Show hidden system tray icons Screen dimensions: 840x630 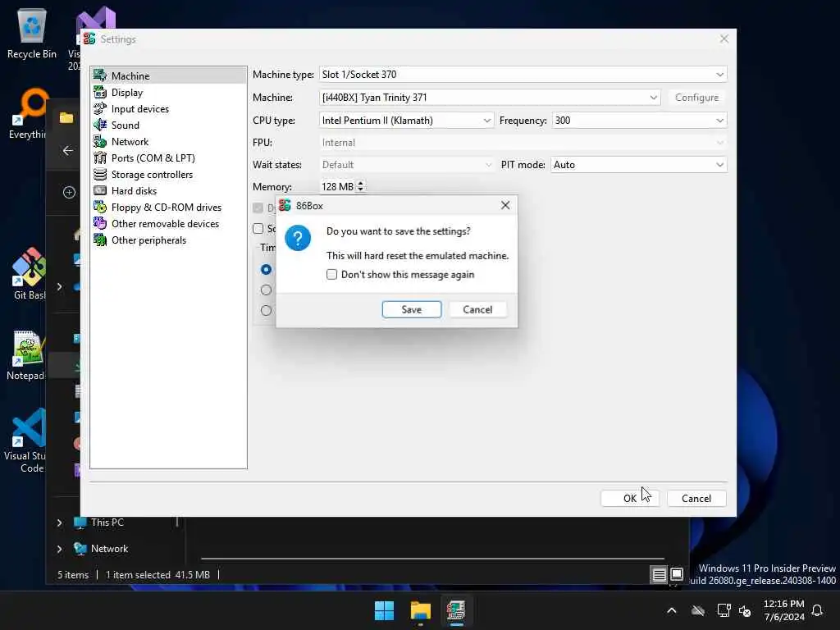(671, 610)
